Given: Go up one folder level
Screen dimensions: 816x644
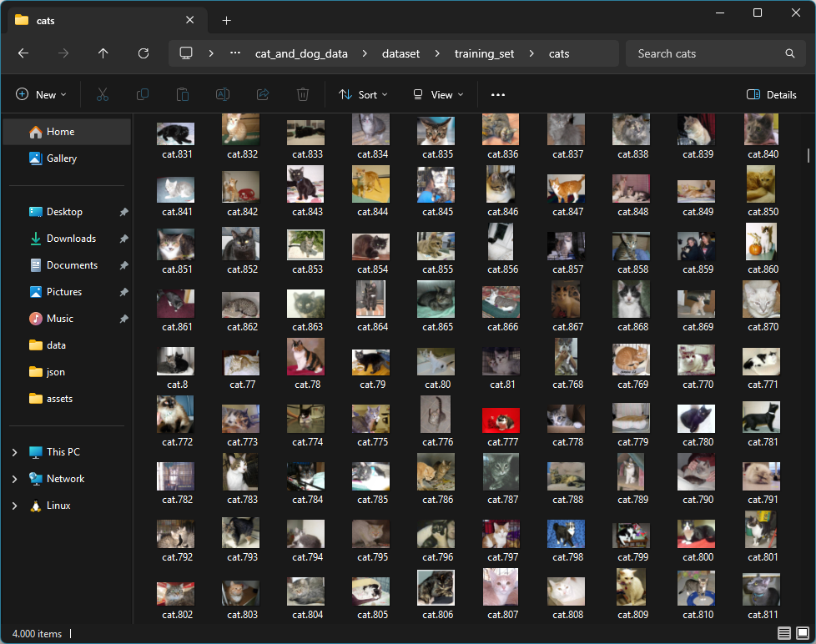Looking at the screenshot, I should pyautogui.click(x=103, y=53).
